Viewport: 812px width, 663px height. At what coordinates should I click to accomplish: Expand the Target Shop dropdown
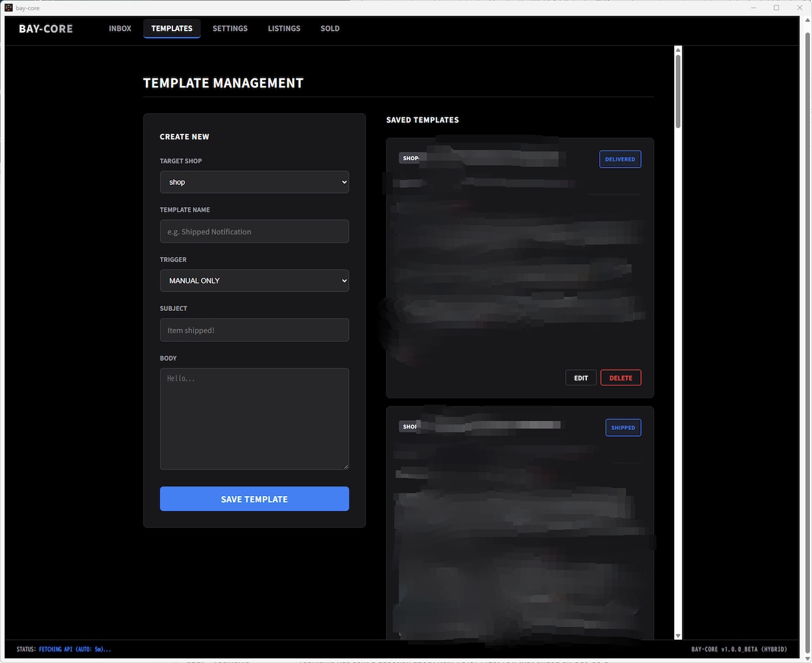[254, 182]
